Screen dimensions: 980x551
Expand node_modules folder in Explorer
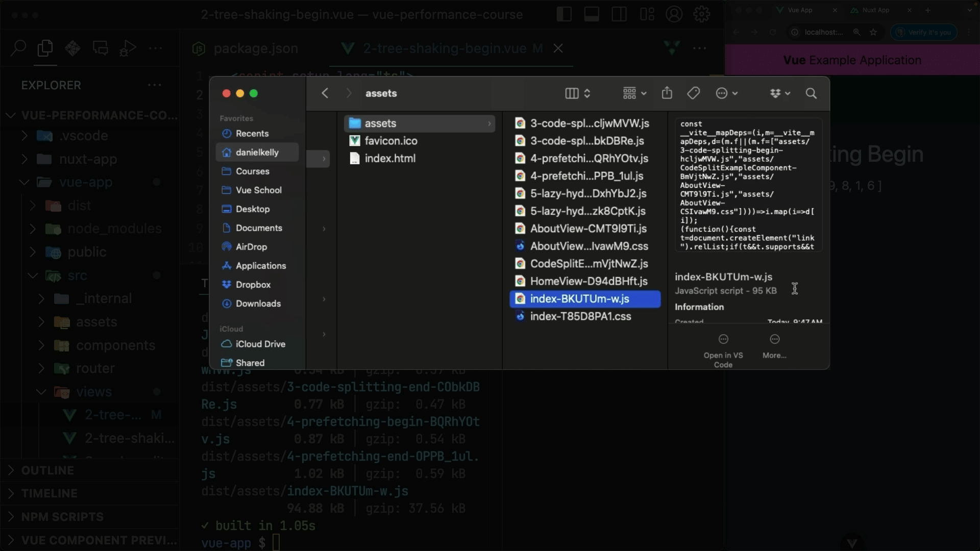(x=89, y=229)
